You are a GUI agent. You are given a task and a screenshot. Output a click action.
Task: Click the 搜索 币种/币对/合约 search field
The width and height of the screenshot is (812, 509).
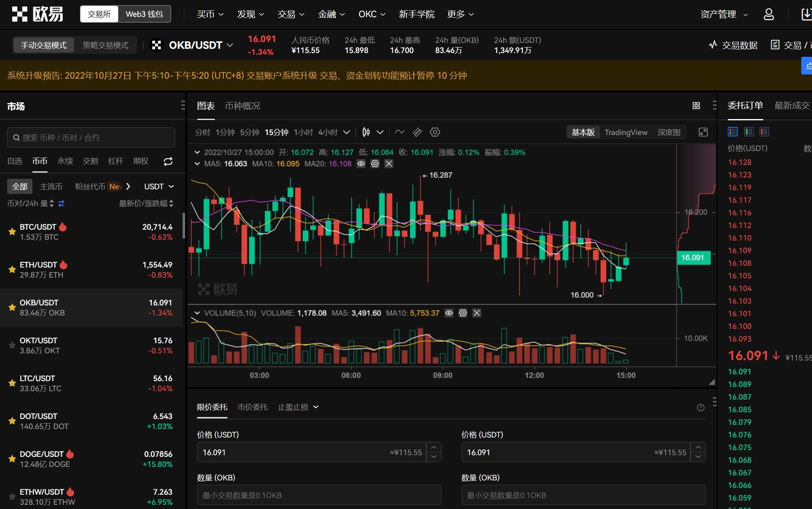point(90,137)
